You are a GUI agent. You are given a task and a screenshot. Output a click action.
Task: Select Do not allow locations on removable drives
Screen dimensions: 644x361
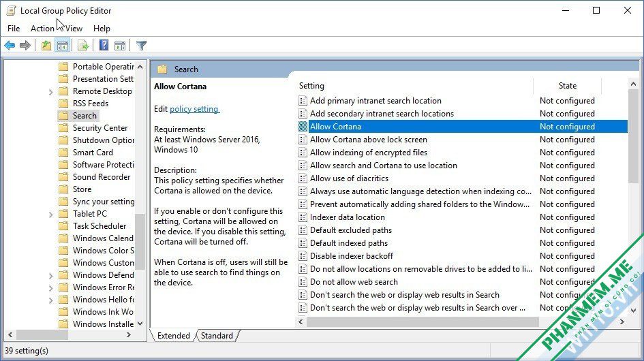pos(421,269)
